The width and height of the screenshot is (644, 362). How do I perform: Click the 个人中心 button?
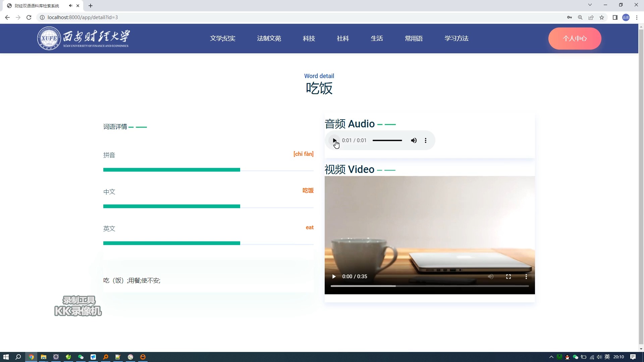click(x=575, y=39)
